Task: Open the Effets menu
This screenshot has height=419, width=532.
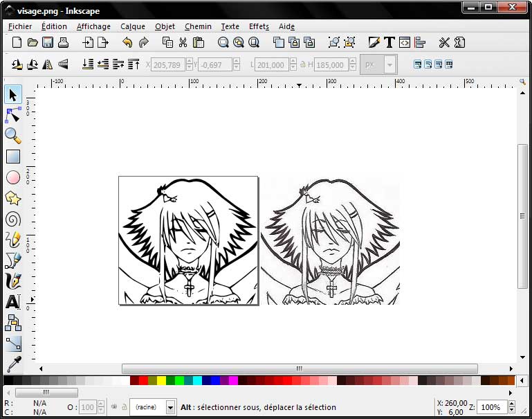Action: coord(259,26)
